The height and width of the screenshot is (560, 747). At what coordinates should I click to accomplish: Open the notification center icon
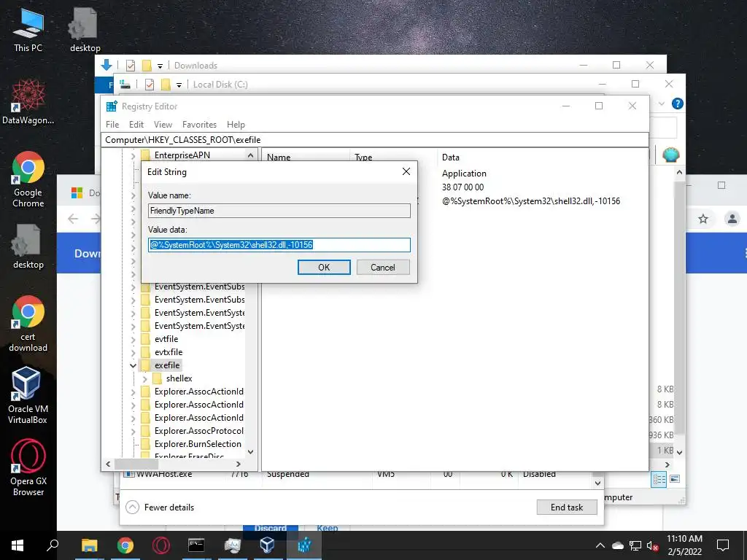(723, 545)
